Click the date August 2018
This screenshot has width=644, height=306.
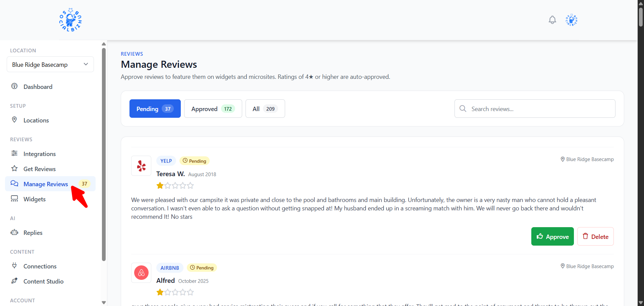click(202, 174)
